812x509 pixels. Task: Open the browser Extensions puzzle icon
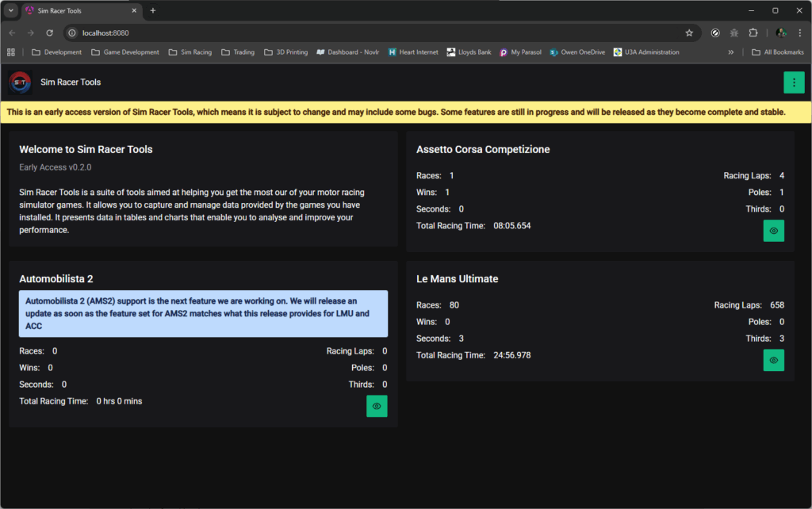pyautogui.click(x=753, y=33)
